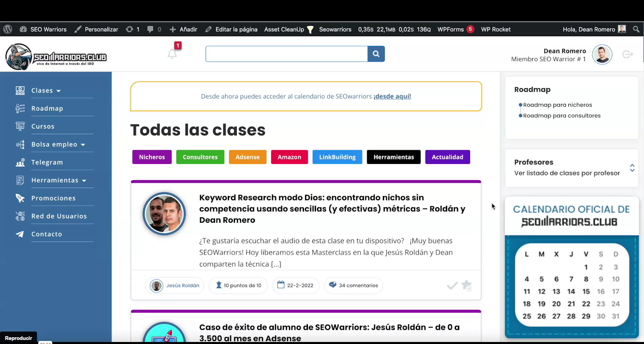The height and width of the screenshot is (344, 644).
Task: Submit search with the blue magnifier button
Action: [x=376, y=54]
